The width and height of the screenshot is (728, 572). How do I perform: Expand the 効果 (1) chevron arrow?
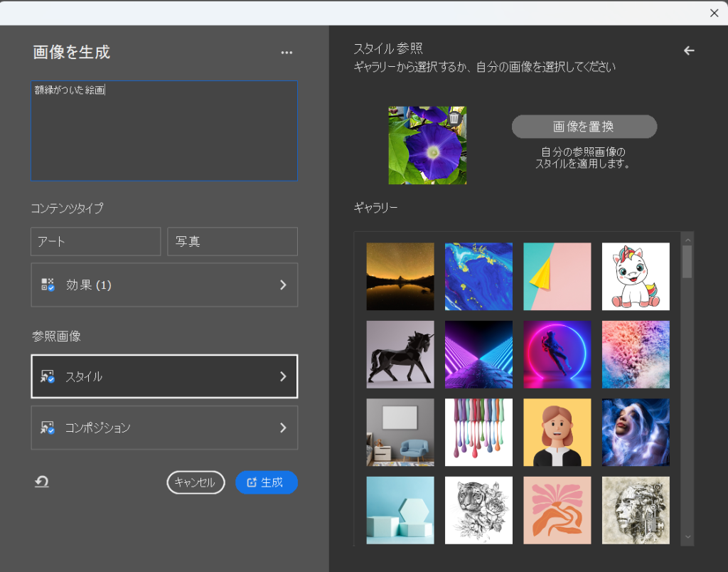coord(283,285)
